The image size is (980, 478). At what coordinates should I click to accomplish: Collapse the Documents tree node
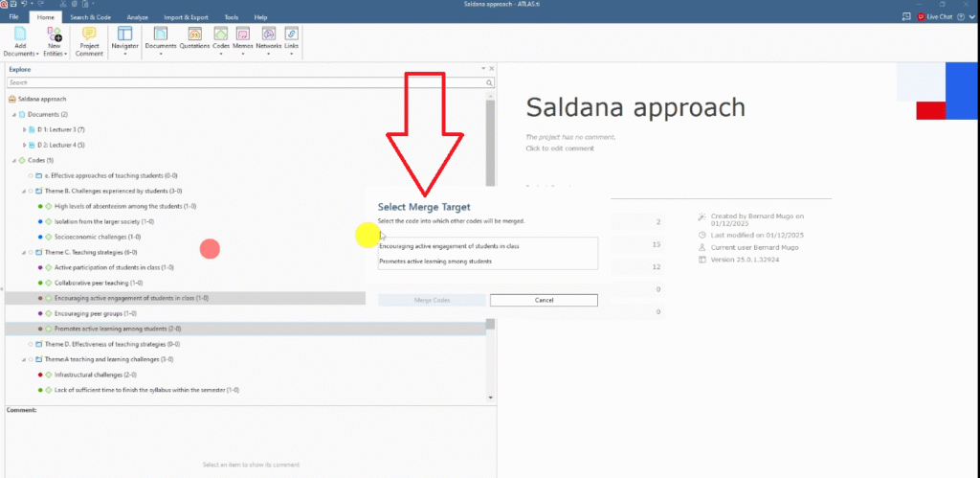click(x=13, y=114)
